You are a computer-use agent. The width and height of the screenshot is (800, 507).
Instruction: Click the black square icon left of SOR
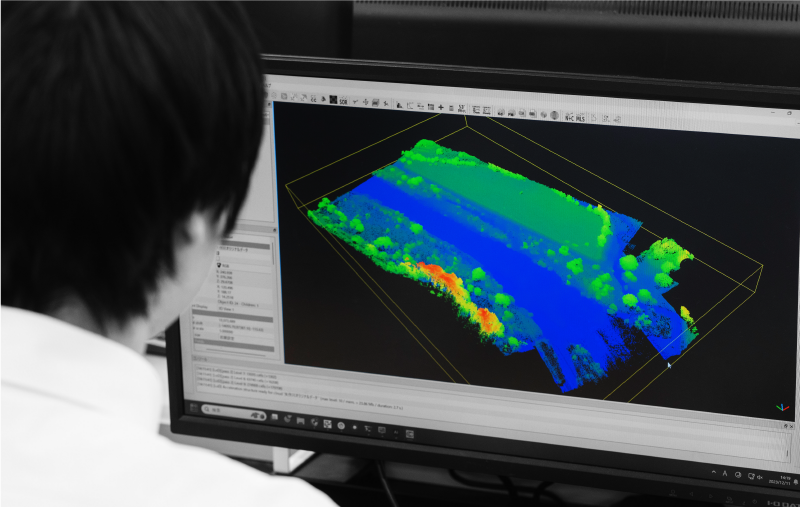click(332, 100)
